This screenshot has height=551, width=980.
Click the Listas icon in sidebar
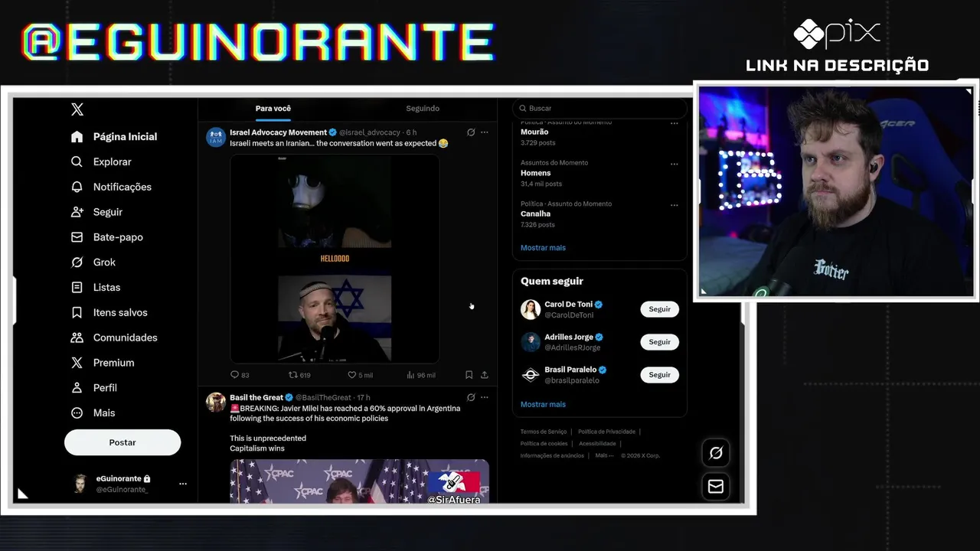click(x=77, y=287)
